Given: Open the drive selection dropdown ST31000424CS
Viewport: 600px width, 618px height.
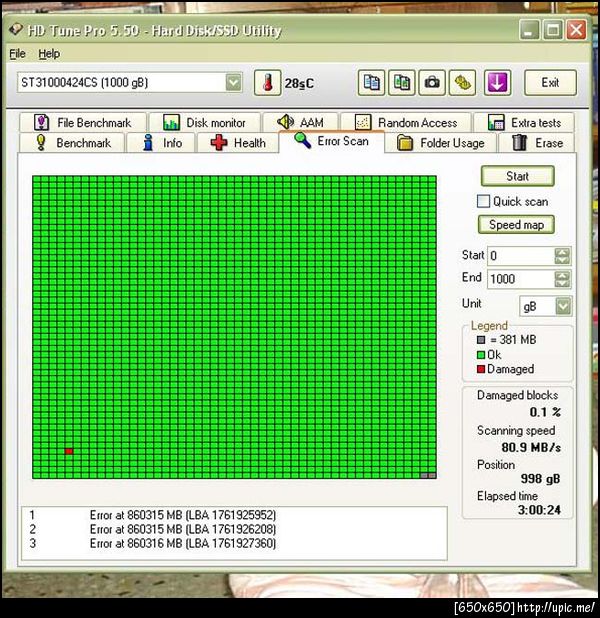Looking at the screenshot, I should pyautogui.click(x=129, y=83).
